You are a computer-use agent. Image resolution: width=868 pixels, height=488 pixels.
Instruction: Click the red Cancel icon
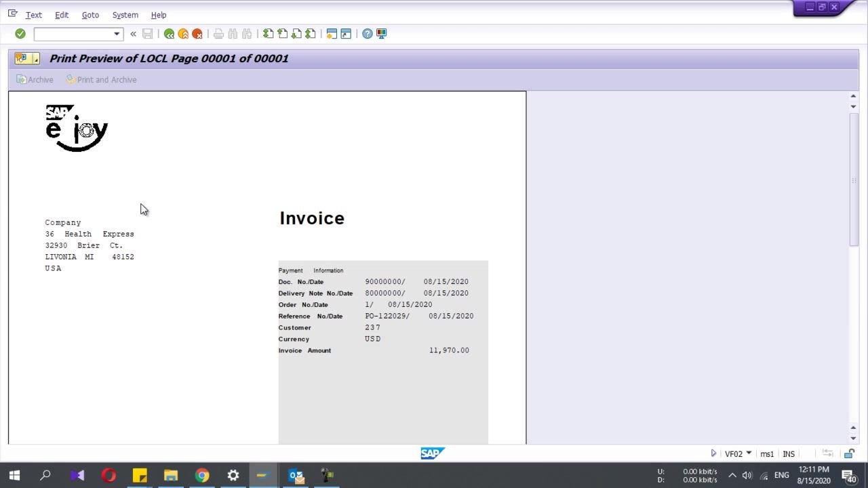(x=197, y=34)
